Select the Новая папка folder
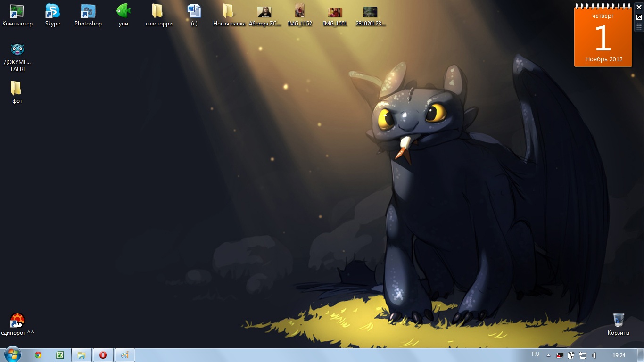 coord(229,15)
